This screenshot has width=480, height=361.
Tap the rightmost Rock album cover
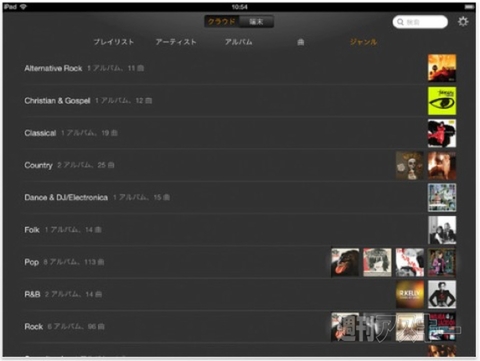(x=442, y=327)
